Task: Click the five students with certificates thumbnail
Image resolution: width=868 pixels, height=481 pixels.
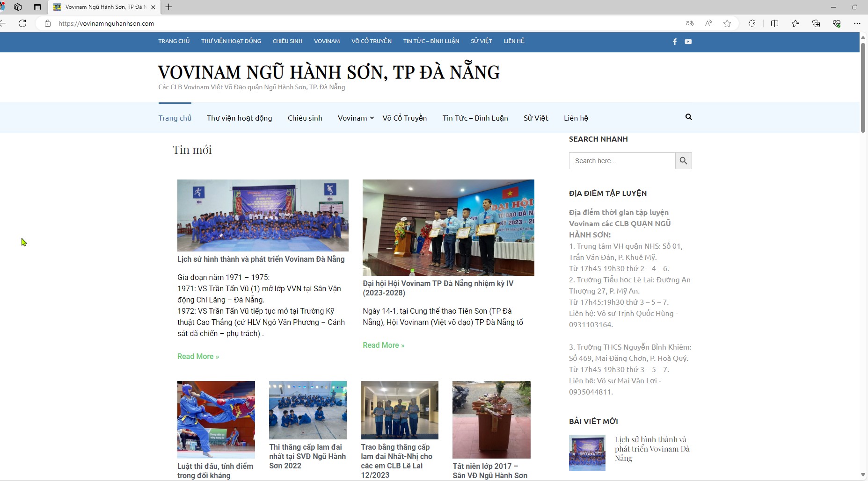Action: (x=400, y=410)
